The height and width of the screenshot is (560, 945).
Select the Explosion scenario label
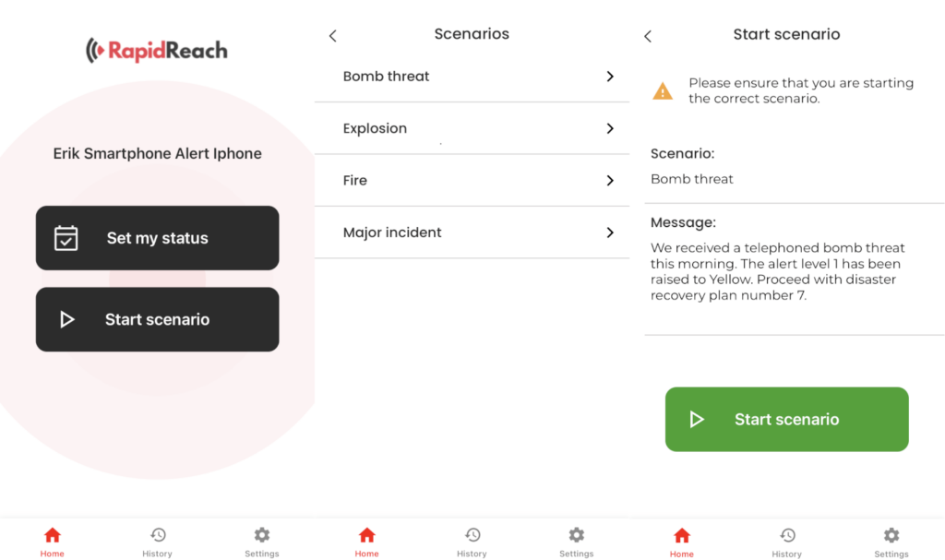[375, 128]
